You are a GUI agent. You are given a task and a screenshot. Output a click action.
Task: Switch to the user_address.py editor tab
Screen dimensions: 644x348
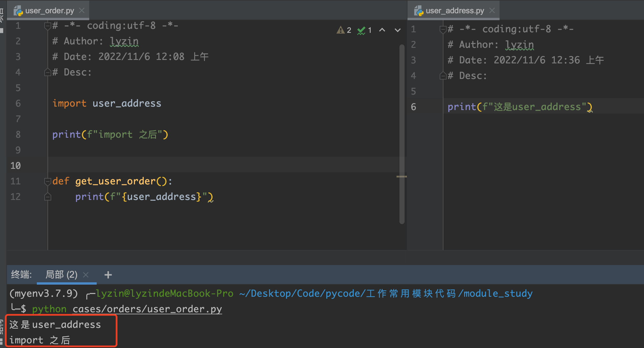point(453,11)
